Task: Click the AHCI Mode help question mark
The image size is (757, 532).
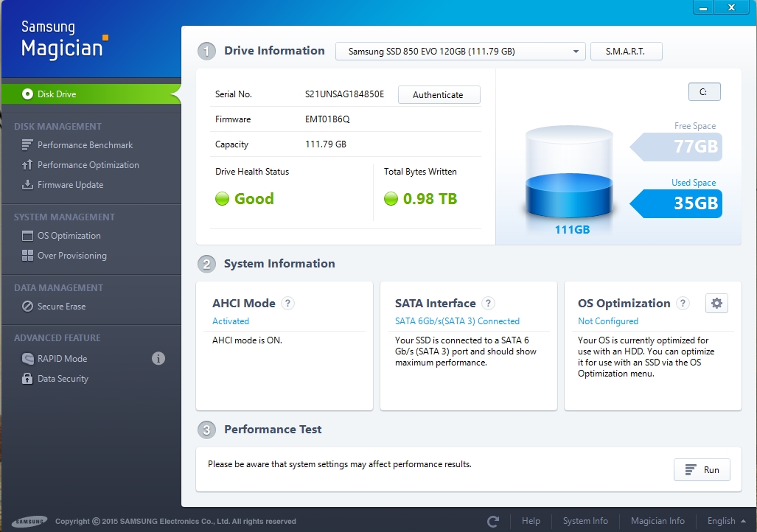Action: [x=288, y=303]
